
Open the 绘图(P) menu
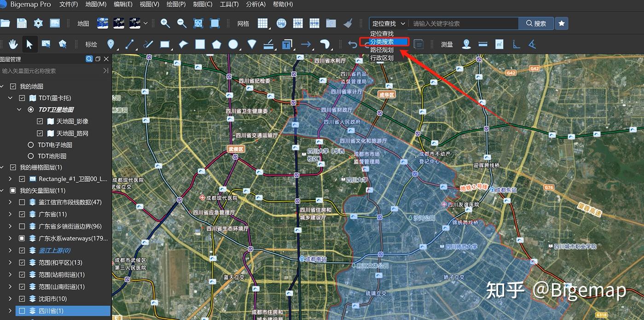(x=176, y=4)
